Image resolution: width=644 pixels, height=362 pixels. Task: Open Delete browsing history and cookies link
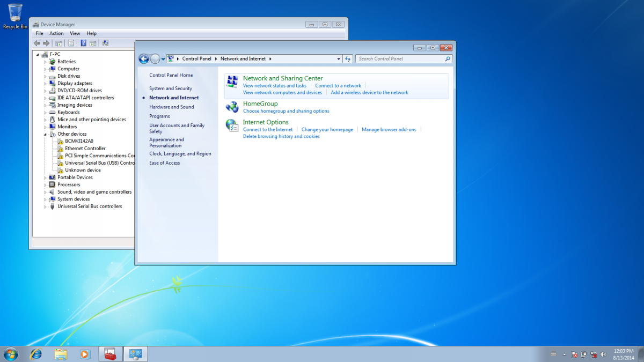(281, 136)
